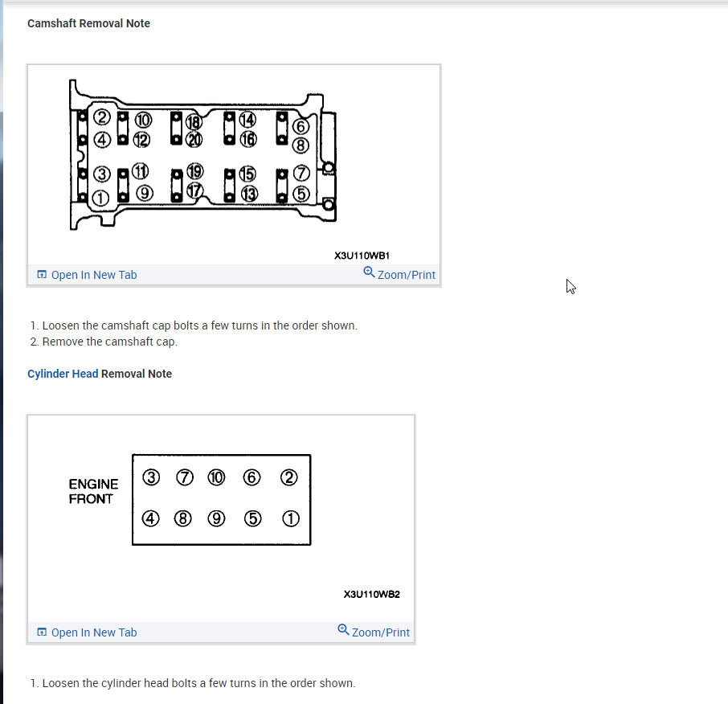Viewport: 728px width, 704px height.
Task: Click the X3U110WB1 figure code
Action: point(362,256)
